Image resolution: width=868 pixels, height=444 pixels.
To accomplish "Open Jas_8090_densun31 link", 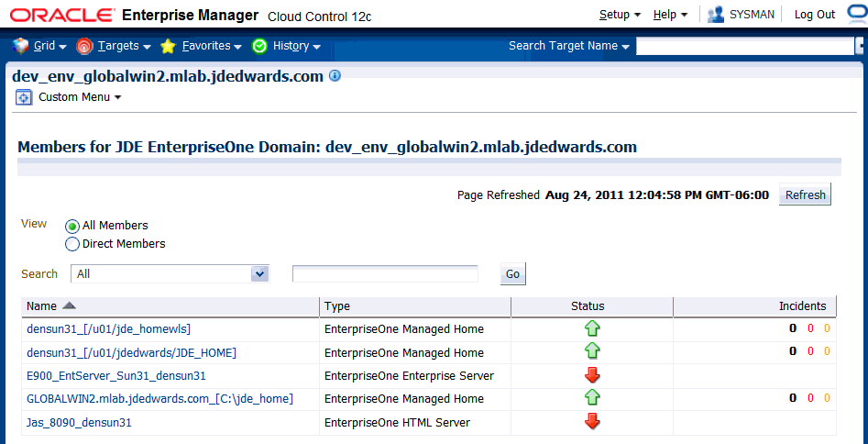I will [x=79, y=423].
